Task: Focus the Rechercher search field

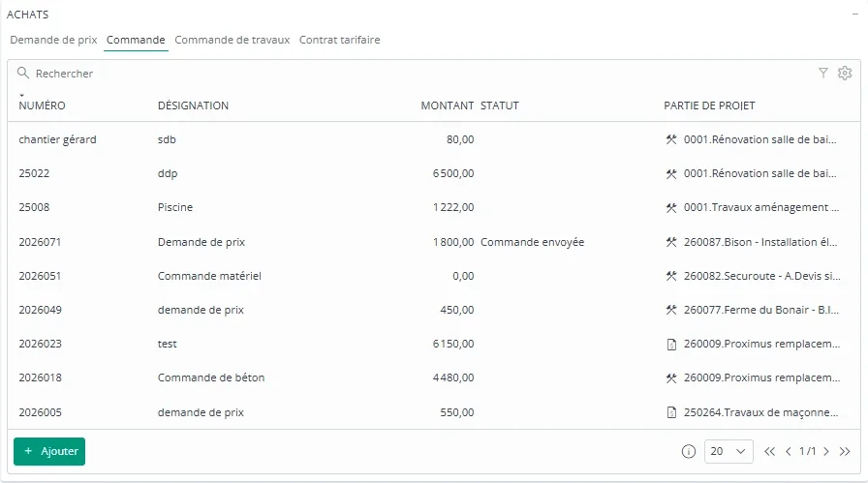Action: [420, 73]
